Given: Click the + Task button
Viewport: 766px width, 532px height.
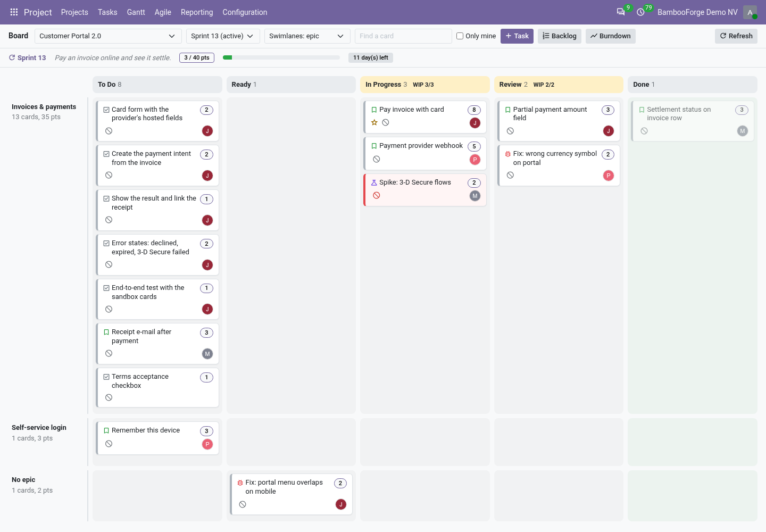Looking at the screenshot, I should [x=517, y=36].
